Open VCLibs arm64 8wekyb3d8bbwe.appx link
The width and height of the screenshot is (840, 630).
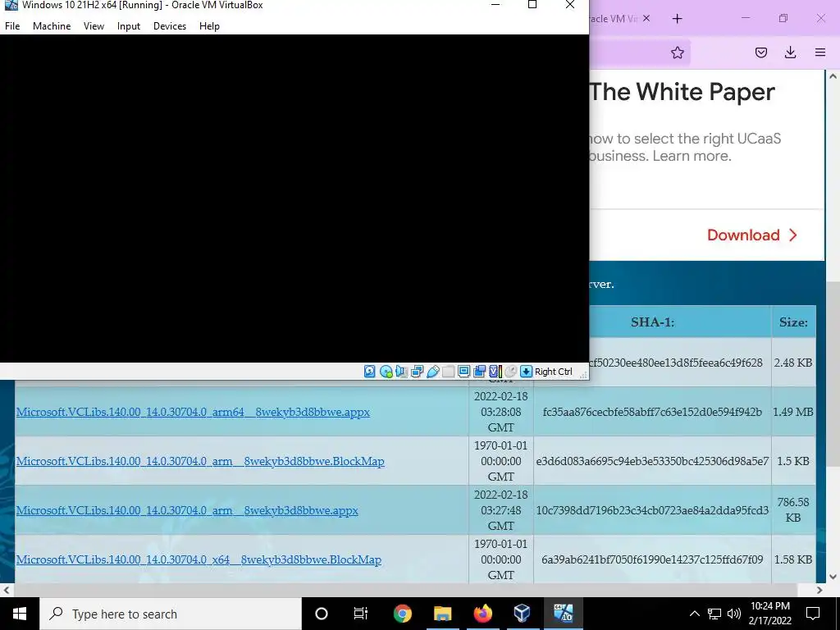pos(193,412)
